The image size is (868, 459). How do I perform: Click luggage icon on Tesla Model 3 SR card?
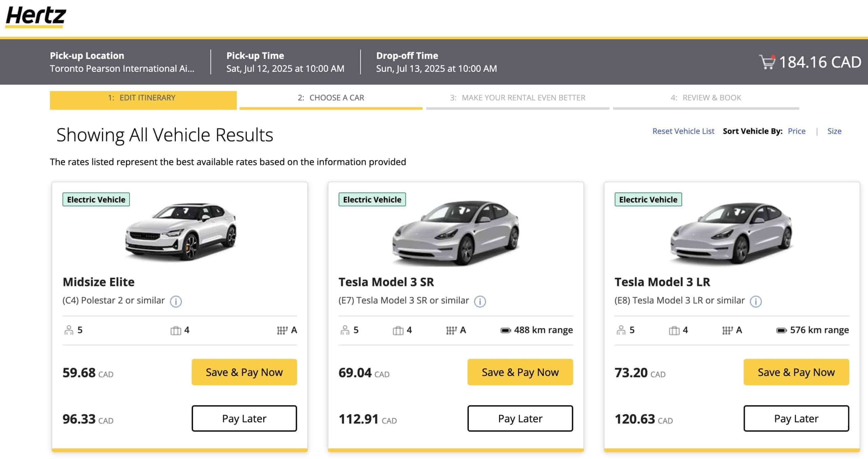pos(398,330)
